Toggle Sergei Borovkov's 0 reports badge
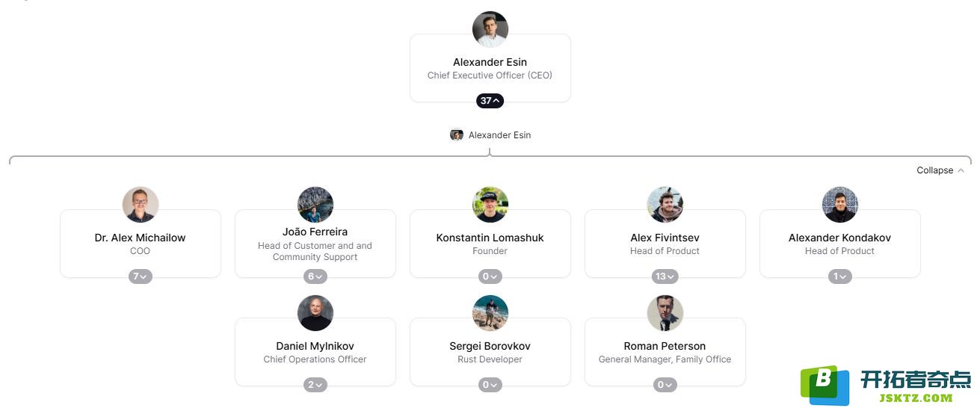 (490, 385)
